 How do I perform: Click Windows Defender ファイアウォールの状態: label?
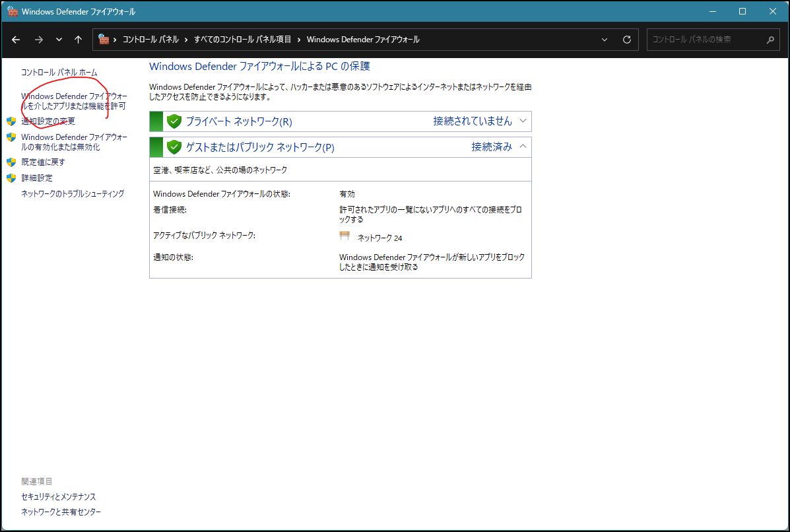222,194
